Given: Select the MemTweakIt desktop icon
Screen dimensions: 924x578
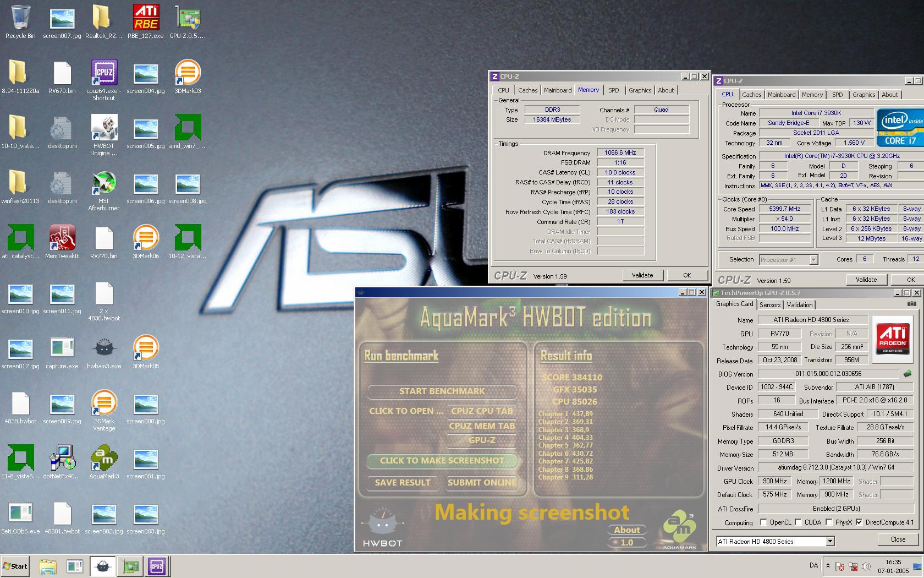Looking at the screenshot, I should coord(62,242).
